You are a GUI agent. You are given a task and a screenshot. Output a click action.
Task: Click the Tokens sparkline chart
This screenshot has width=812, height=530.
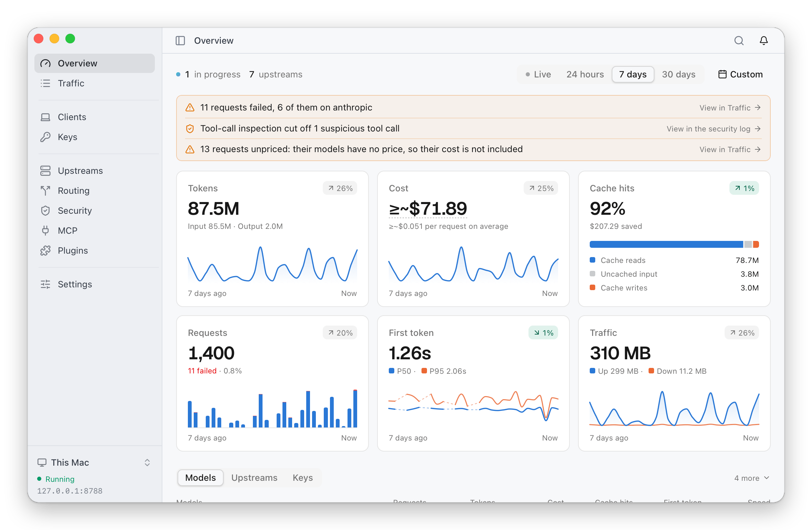(273, 264)
